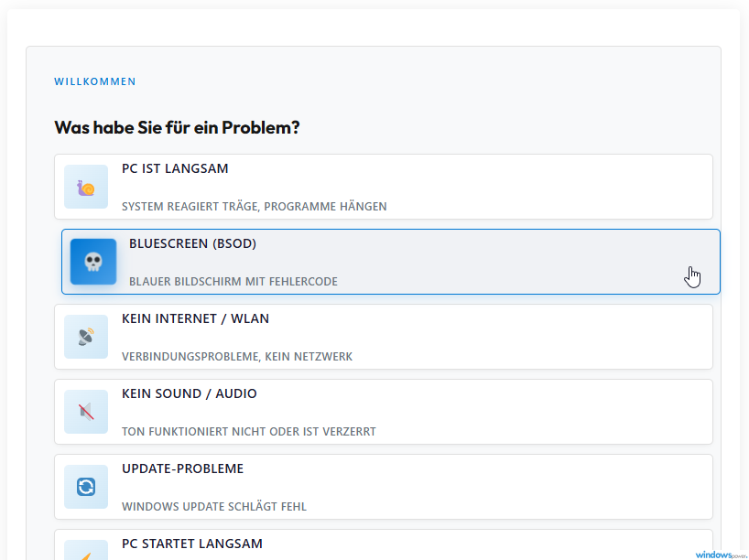Pick the PC STARTET LANGSAM option
Screen dimensions: 749x560
pos(192,544)
